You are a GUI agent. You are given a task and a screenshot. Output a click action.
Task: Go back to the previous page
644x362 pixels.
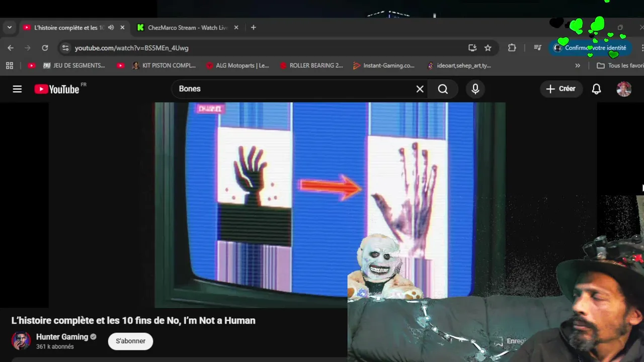(11, 48)
